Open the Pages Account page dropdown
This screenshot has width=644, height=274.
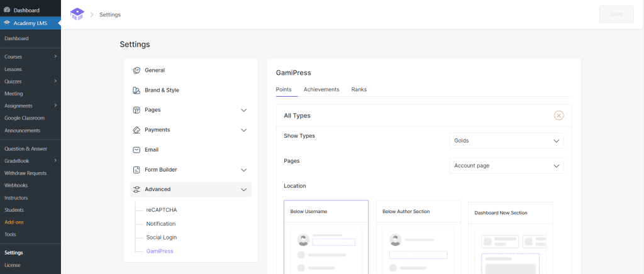click(506, 166)
